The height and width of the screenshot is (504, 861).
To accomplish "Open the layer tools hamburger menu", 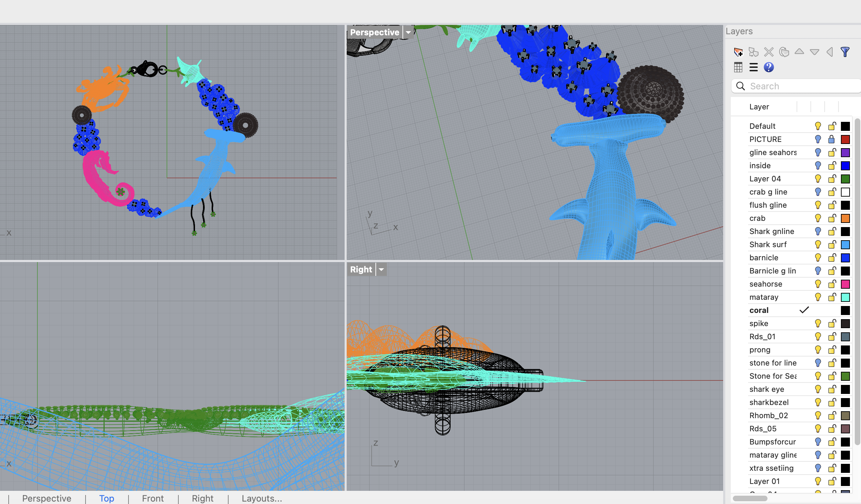I will [753, 67].
